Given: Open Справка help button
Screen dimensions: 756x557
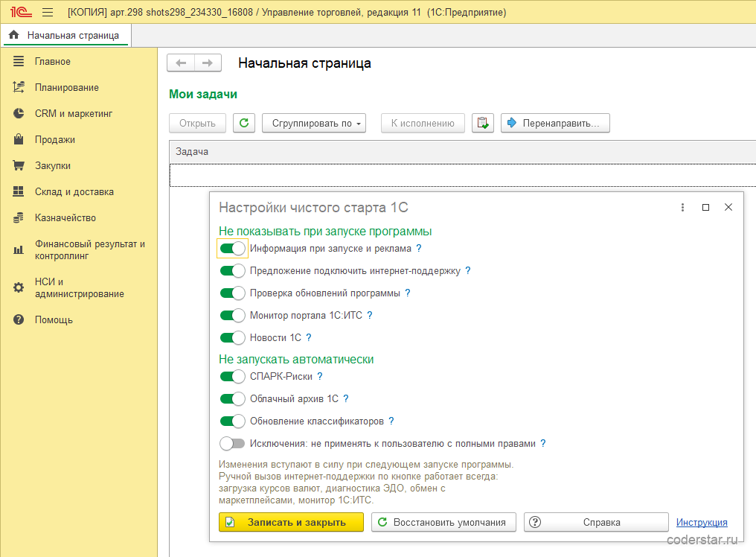Looking at the screenshot, I should (x=596, y=522).
